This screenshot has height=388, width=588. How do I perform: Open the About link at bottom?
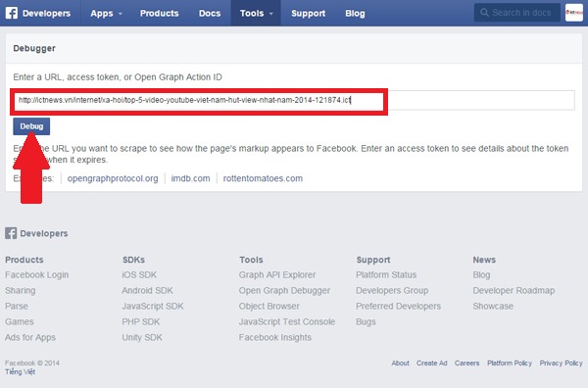[x=400, y=363]
